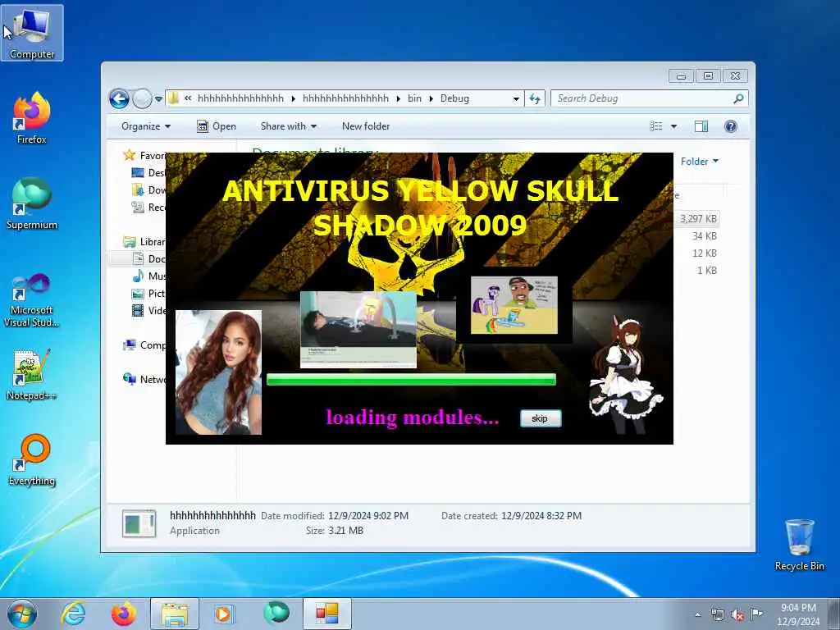Image resolution: width=840 pixels, height=630 pixels.
Task: Open Music library in navigation pane
Action: [x=149, y=276]
